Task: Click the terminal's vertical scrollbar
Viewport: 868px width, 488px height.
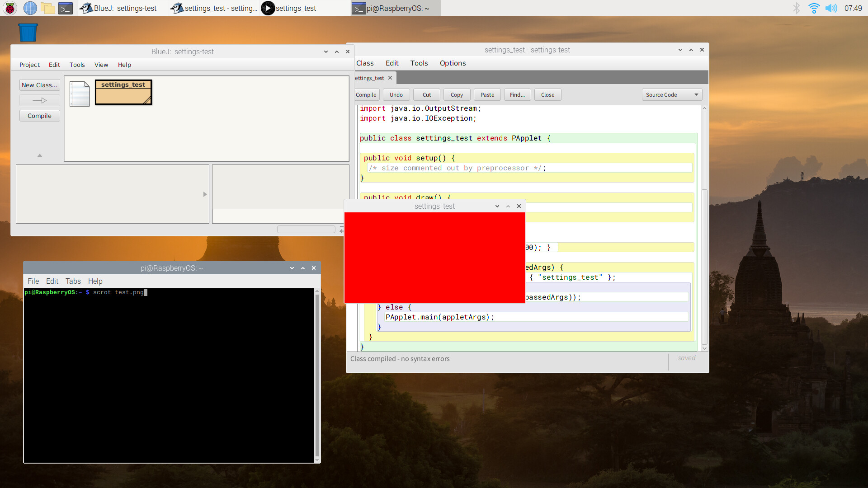Action: coord(317,375)
